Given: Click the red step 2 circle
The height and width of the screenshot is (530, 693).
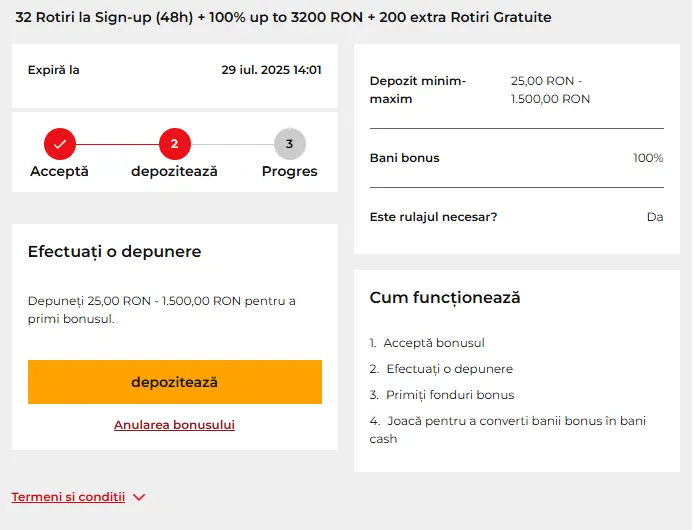Looking at the screenshot, I should tap(174, 144).
